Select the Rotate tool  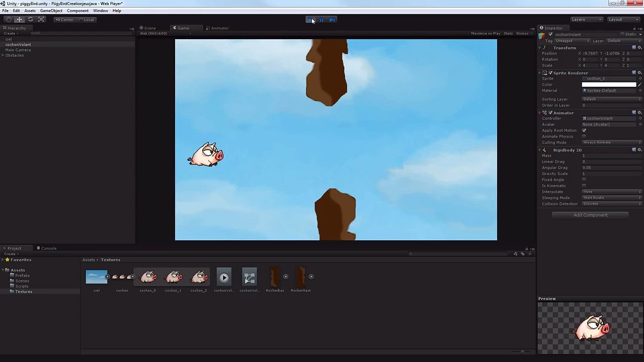point(30,20)
